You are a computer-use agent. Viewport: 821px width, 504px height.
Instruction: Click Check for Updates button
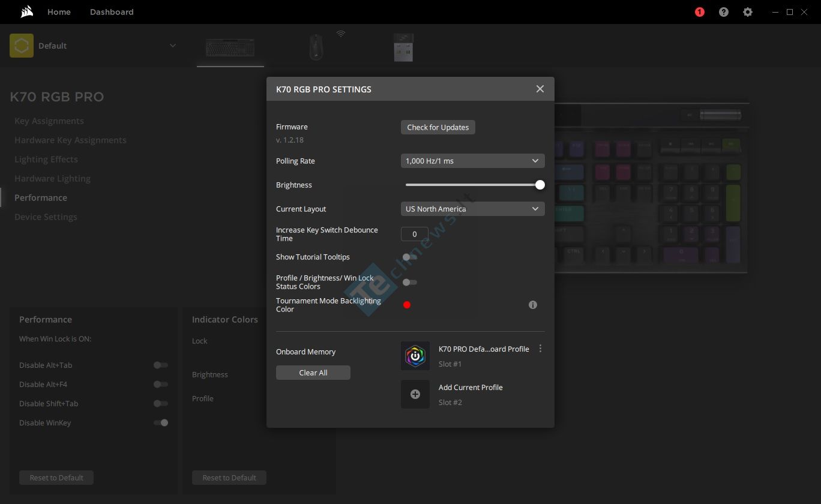coord(438,127)
